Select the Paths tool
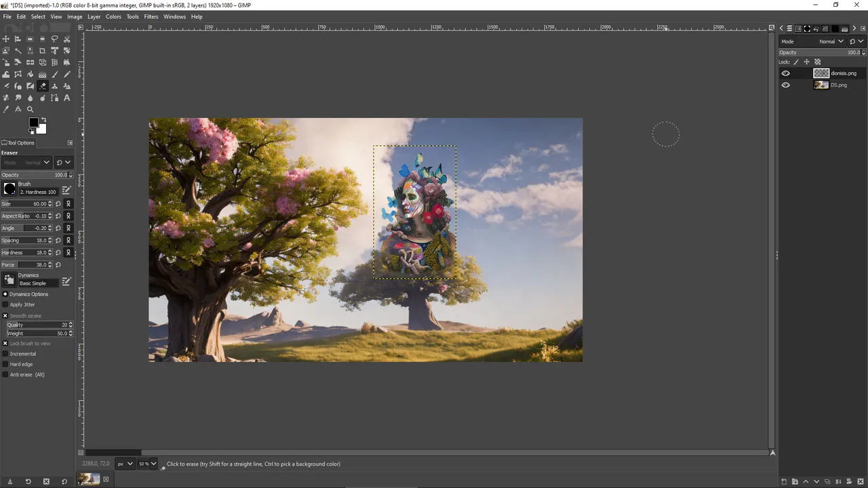The height and width of the screenshot is (488, 868). [x=54, y=98]
